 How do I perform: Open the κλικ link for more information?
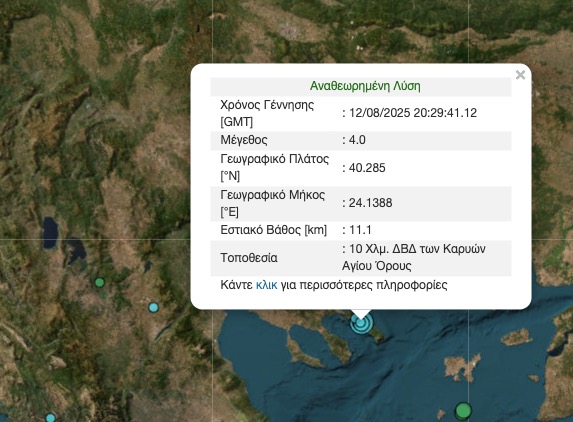(266, 285)
